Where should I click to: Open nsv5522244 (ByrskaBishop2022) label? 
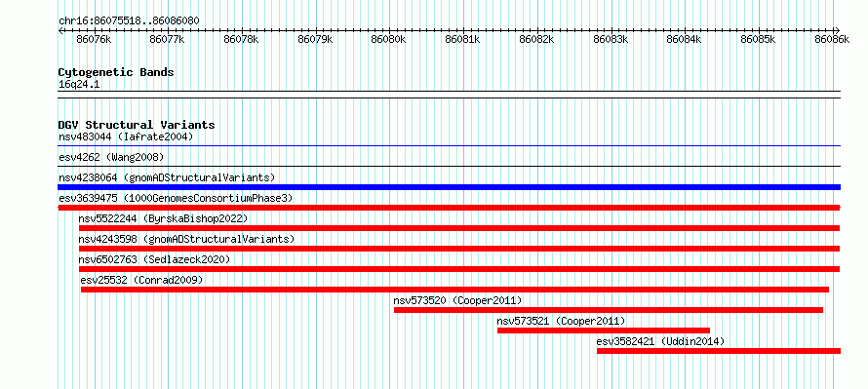click(163, 218)
